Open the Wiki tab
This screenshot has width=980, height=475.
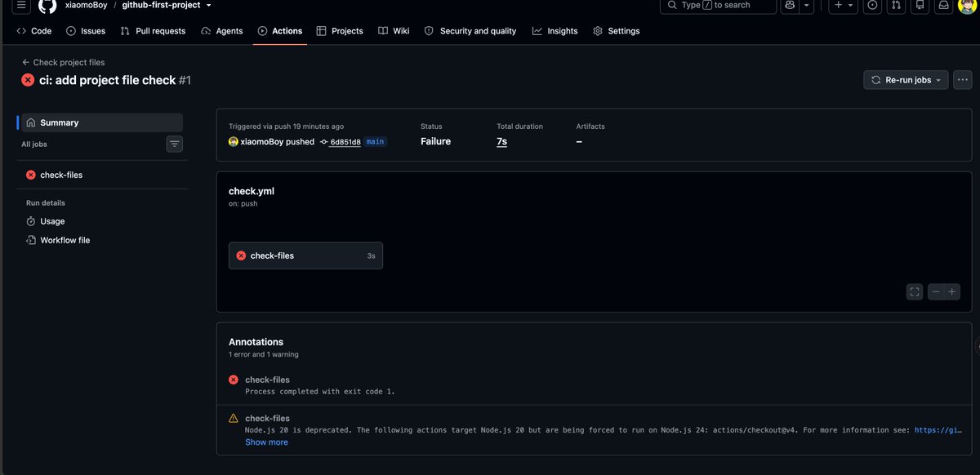[x=394, y=31]
